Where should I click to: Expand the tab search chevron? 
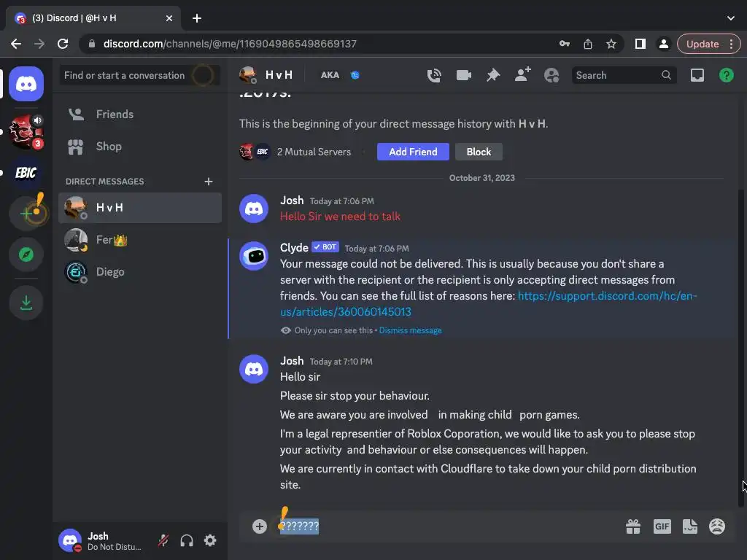tap(731, 18)
